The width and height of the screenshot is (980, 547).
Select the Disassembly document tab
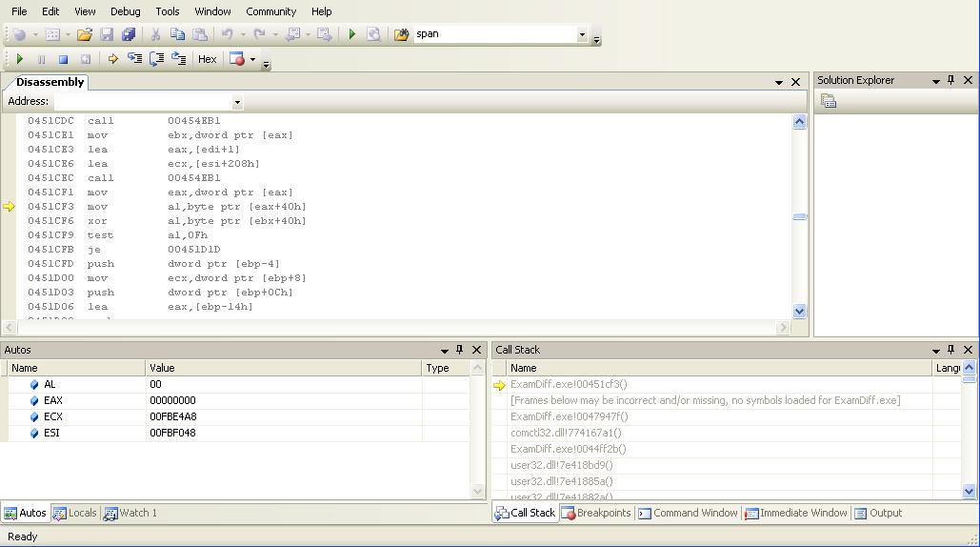50,82
